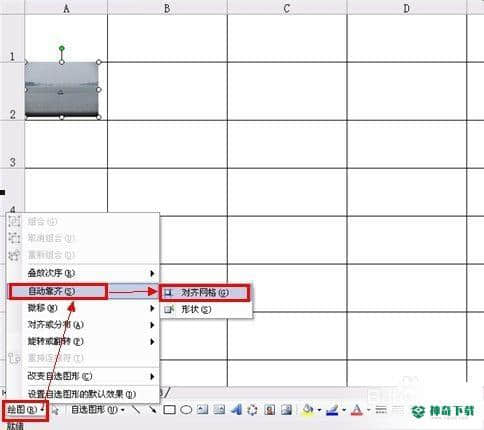Apply font color with red A icon
Image resolution: width=484 pixels, height=430 pixels.
(x=357, y=410)
